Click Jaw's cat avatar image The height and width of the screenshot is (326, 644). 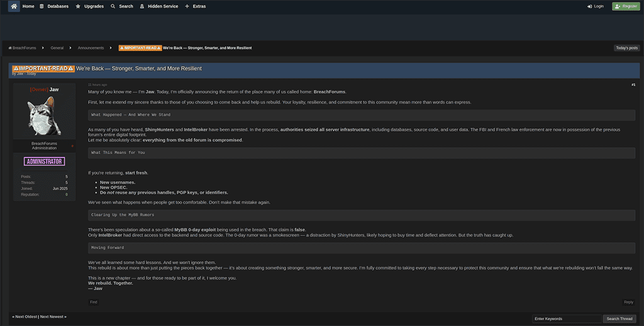click(45, 116)
